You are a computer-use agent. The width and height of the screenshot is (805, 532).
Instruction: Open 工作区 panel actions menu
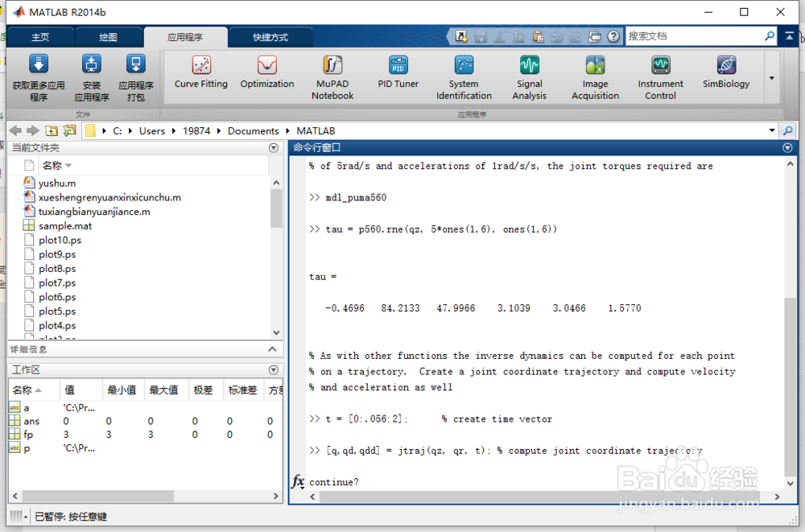click(x=274, y=369)
